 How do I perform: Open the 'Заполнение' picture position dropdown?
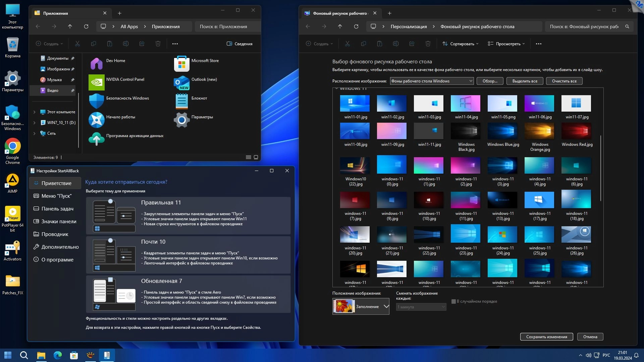pos(361,306)
